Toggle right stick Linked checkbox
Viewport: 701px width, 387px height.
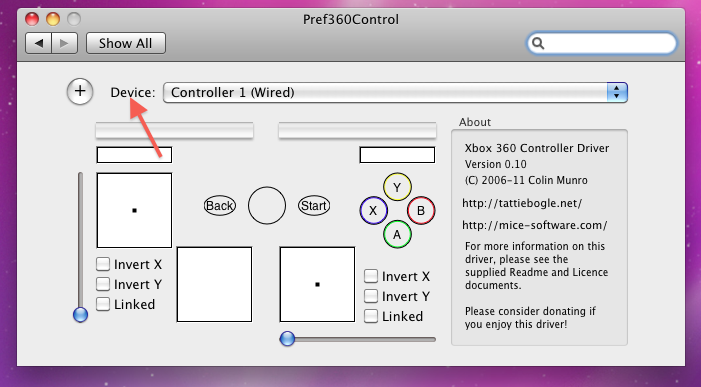(371, 316)
